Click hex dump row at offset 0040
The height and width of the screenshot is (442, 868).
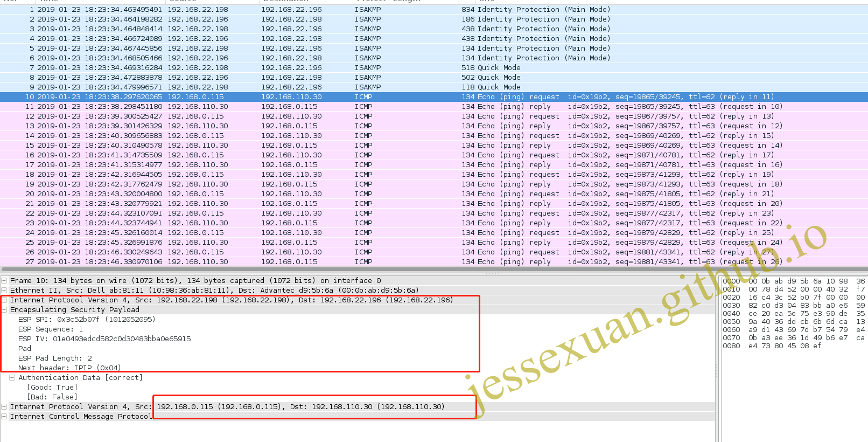tap(794, 313)
